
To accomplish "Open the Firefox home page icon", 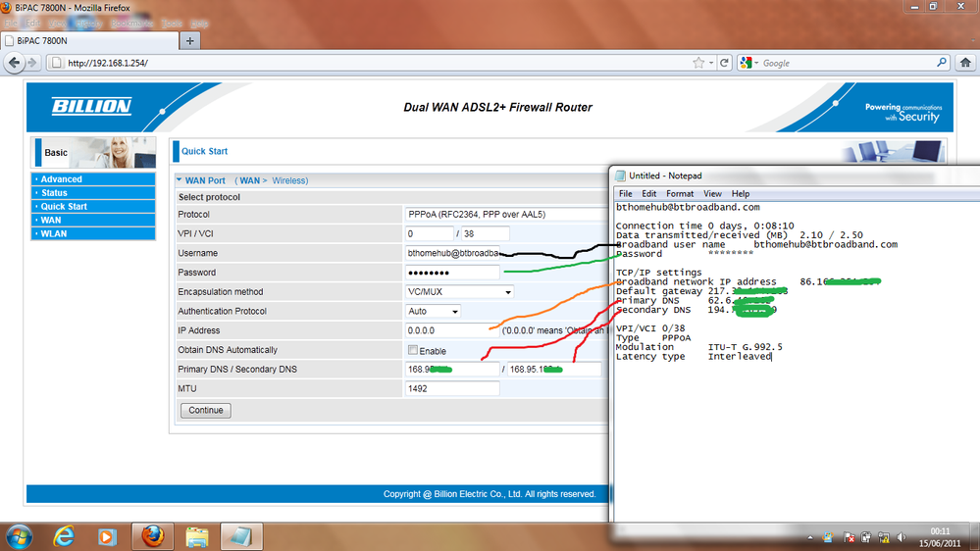I will (x=965, y=63).
